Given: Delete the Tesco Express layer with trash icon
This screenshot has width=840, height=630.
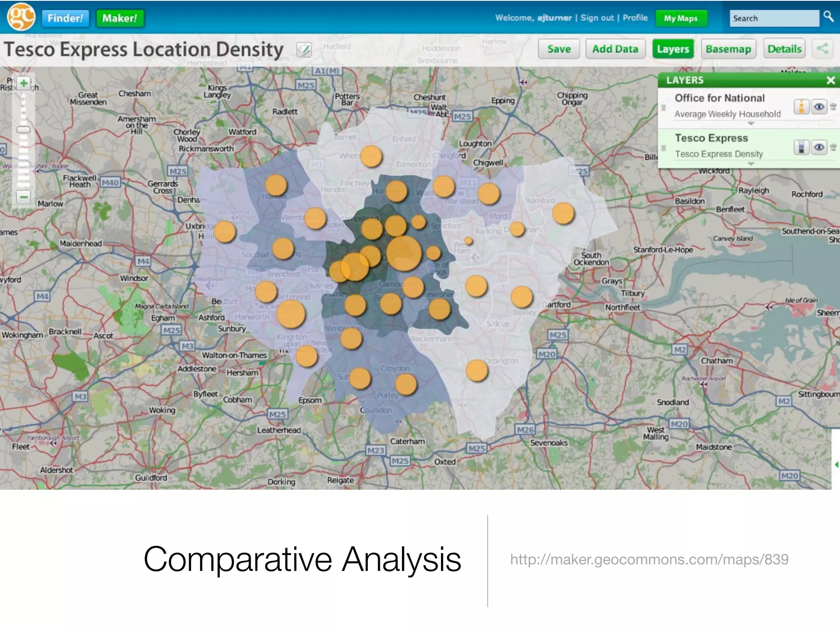Looking at the screenshot, I should 833,147.
